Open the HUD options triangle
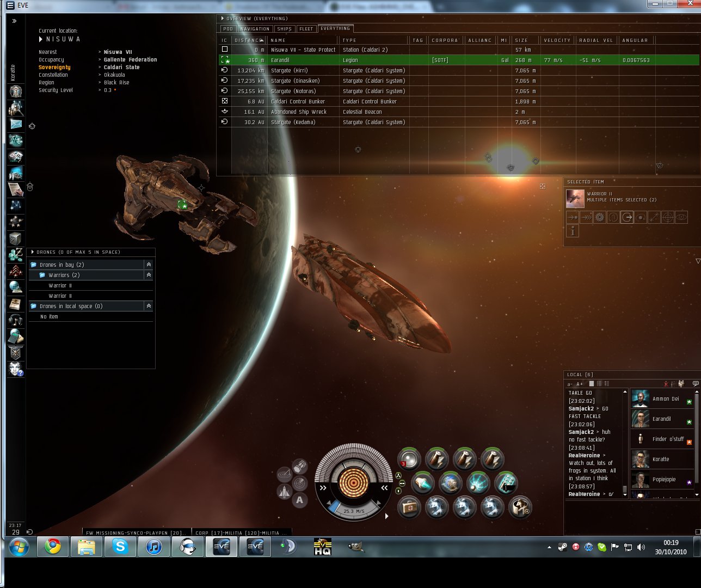This screenshot has height=588, width=701. point(386,516)
